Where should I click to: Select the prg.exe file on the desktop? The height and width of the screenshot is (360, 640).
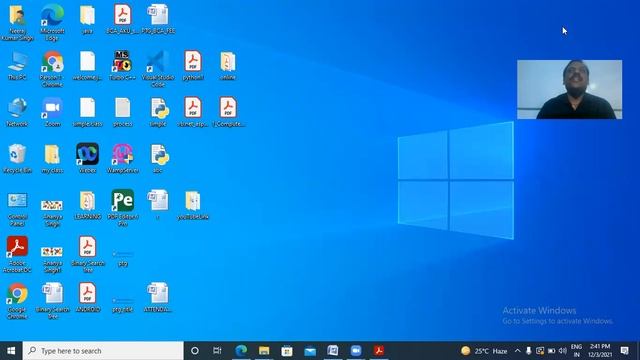122,304
